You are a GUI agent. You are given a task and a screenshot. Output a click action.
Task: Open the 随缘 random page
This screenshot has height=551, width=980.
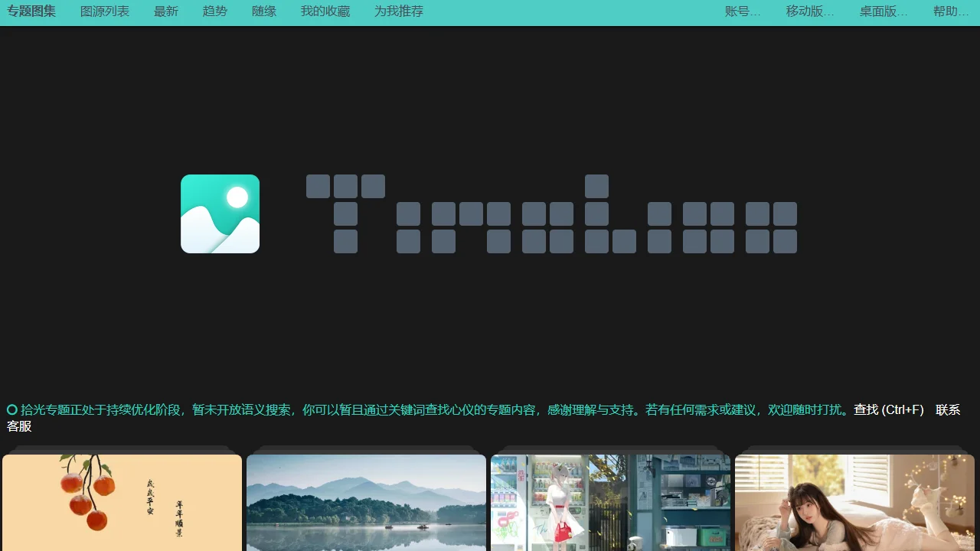coord(264,11)
